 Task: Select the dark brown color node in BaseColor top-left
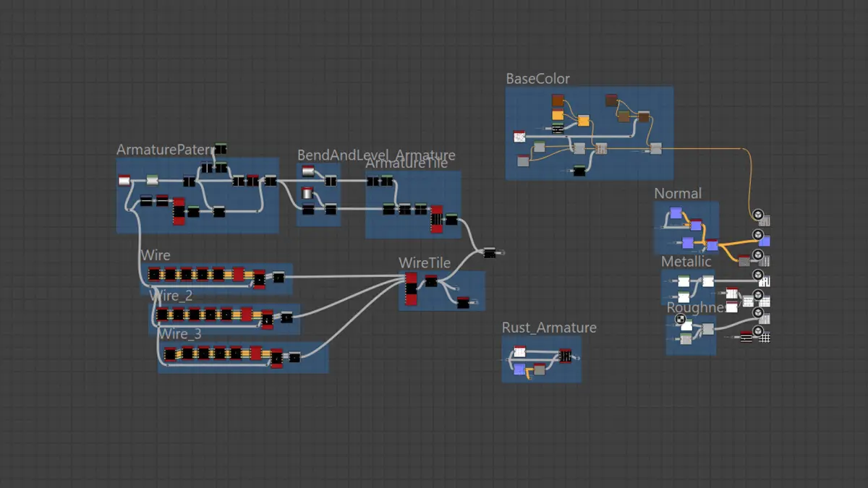click(558, 100)
